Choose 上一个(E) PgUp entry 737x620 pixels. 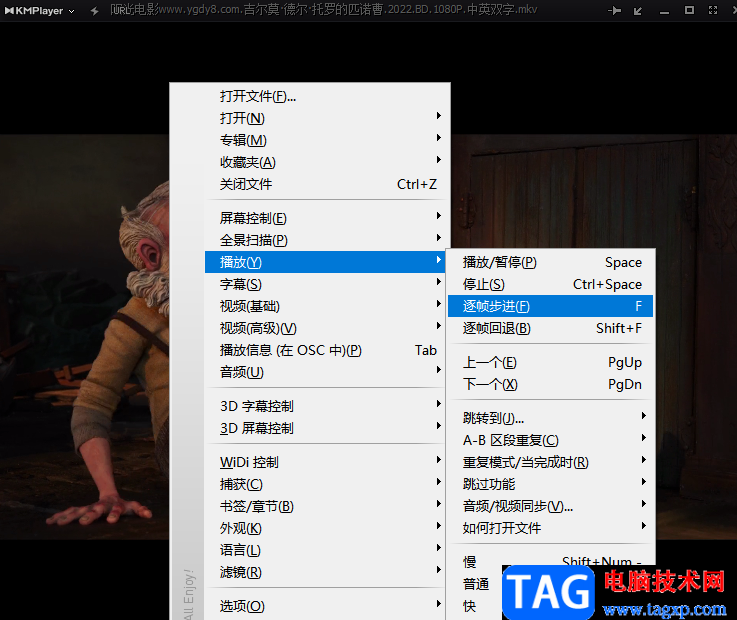click(550, 362)
